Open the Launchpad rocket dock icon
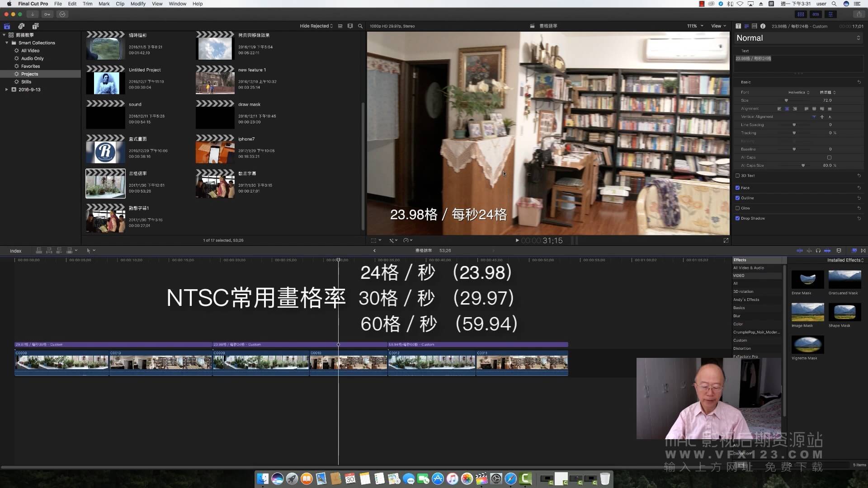Screen dimensions: 868x488 [292, 479]
